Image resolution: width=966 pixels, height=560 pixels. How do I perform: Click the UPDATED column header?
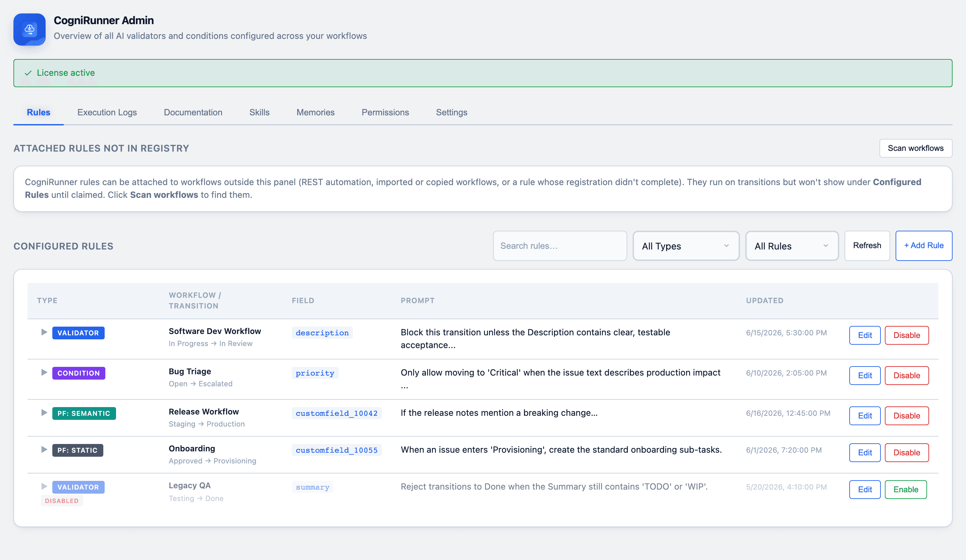pyautogui.click(x=764, y=300)
